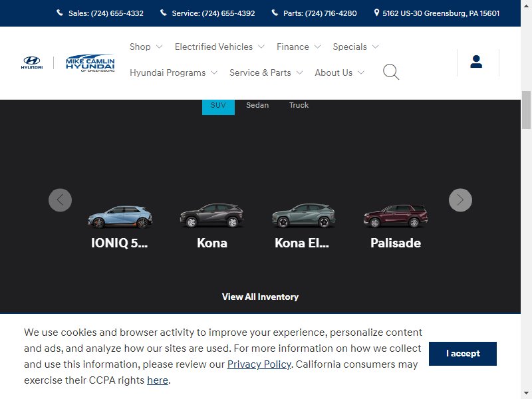Screen dimensions: 532x399
Task: Click the Hyundai brand logo
Action: click(32, 63)
